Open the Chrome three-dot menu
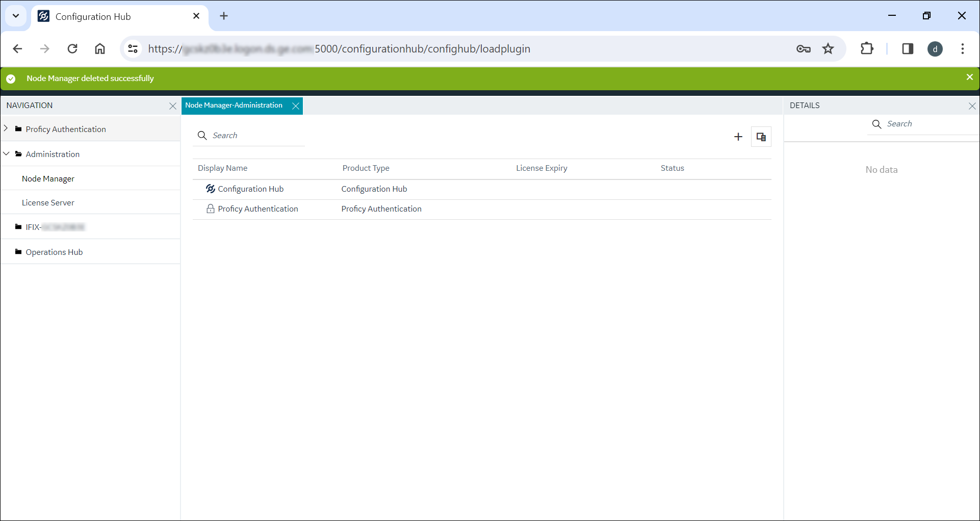This screenshot has width=980, height=521. (x=963, y=49)
